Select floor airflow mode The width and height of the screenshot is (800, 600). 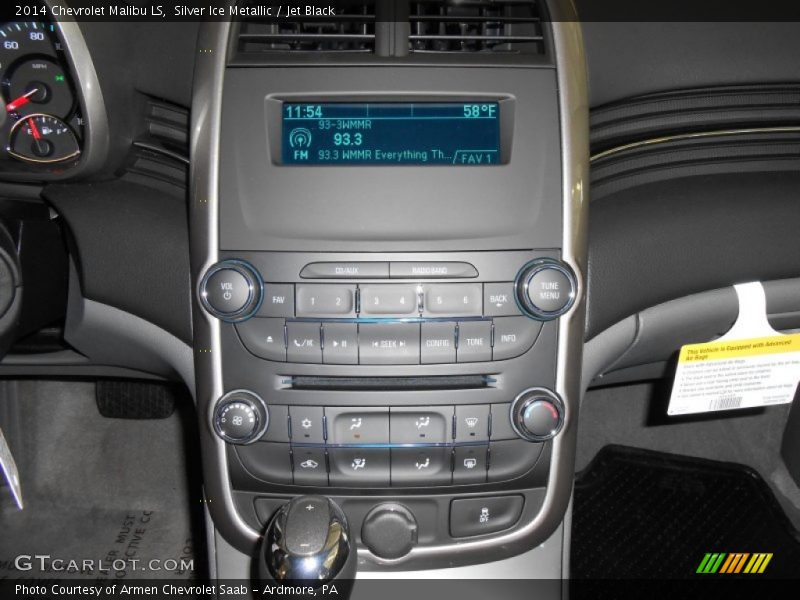click(421, 465)
